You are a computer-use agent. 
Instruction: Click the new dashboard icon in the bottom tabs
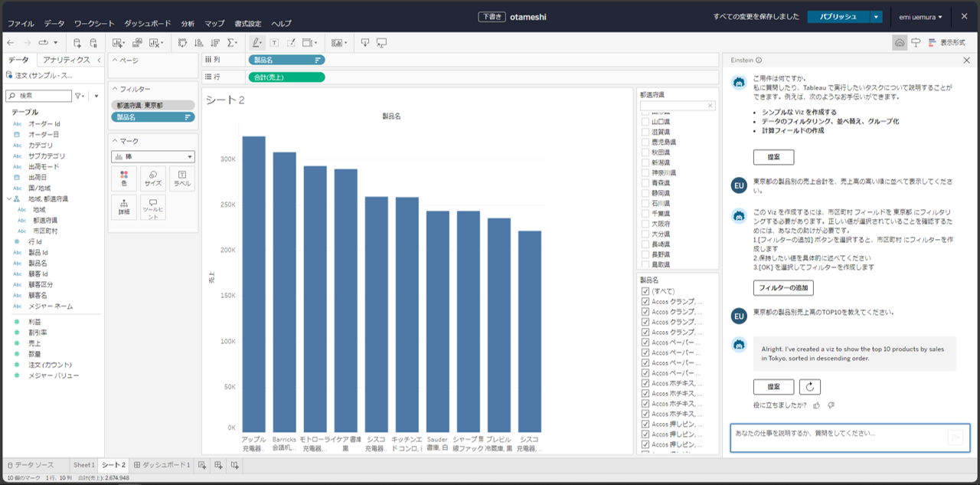(x=219, y=465)
